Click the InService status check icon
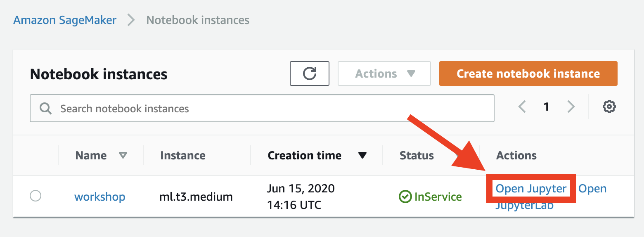The image size is (644, 237). coord(405,197)
